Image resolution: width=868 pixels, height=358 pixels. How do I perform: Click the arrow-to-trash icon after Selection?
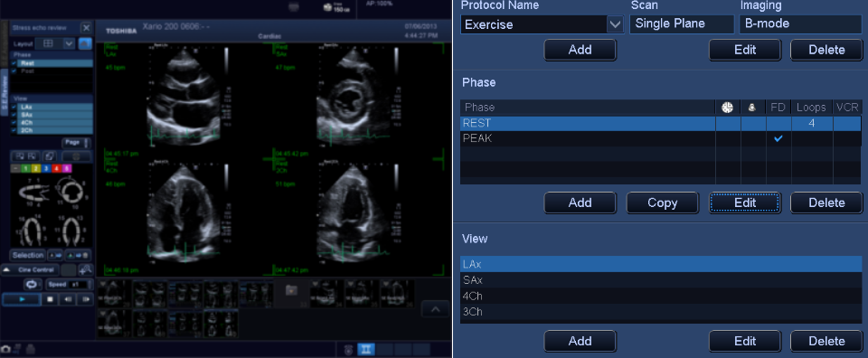(78, 255)
